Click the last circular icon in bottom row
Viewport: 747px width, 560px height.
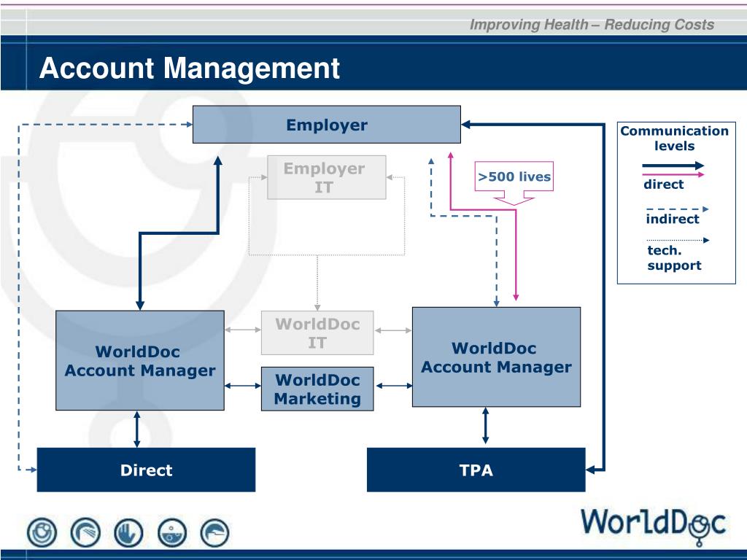pyautogui.click(x=215, y=532)
